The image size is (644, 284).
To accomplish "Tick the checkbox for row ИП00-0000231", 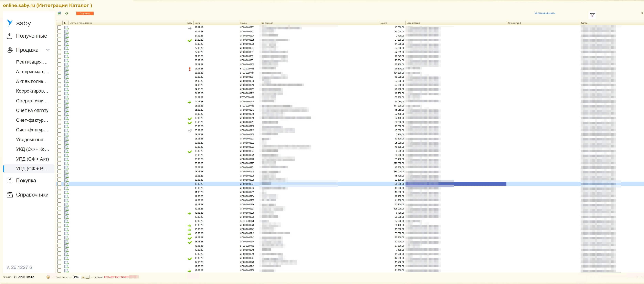I will point(59,184).
